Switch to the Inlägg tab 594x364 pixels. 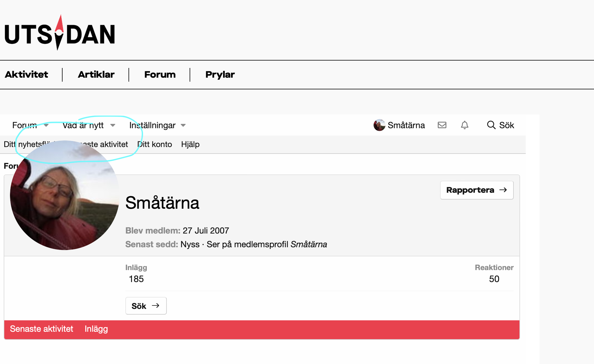96,329
